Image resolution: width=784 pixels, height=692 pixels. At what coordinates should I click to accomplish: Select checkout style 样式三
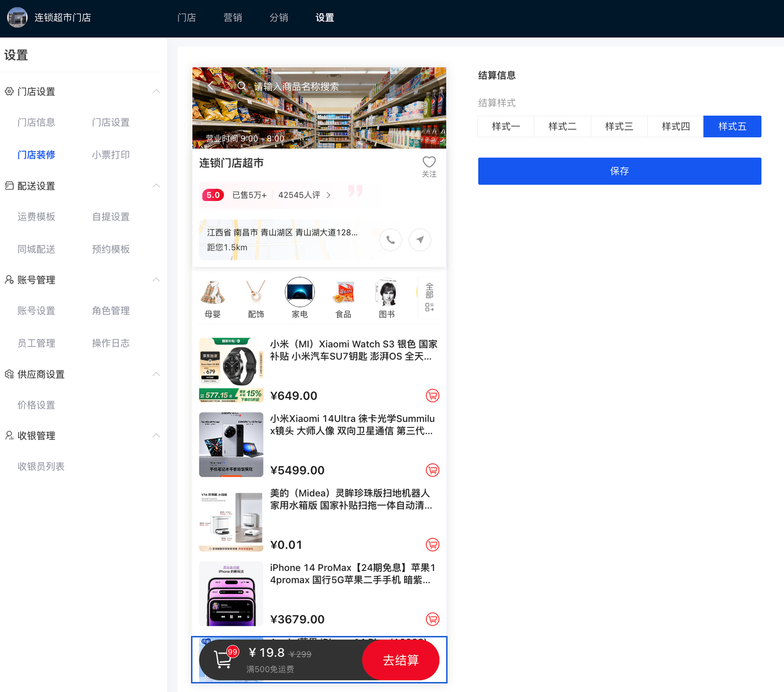[619, 126]
